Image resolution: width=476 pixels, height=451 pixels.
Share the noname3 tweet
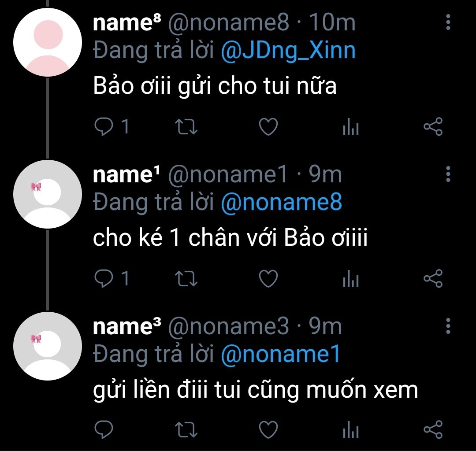point(433,429)
